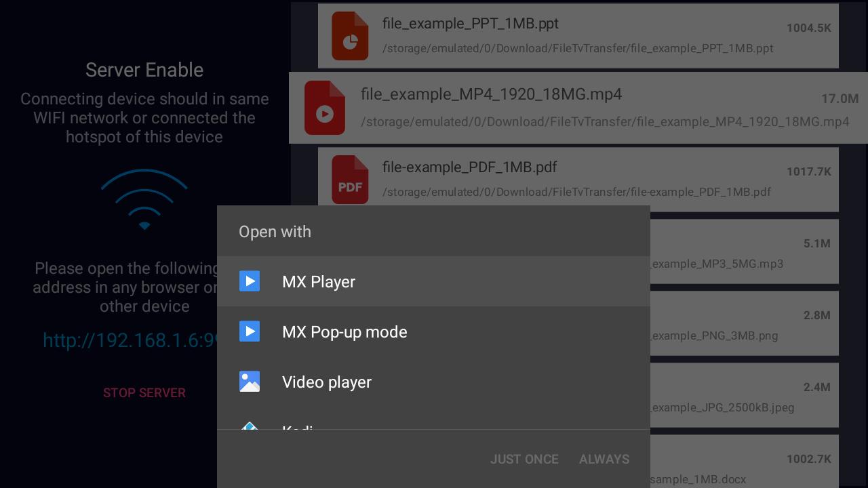Tap the ALWAYS button
The width and height of the screenshot is (868, 488).
604,459
